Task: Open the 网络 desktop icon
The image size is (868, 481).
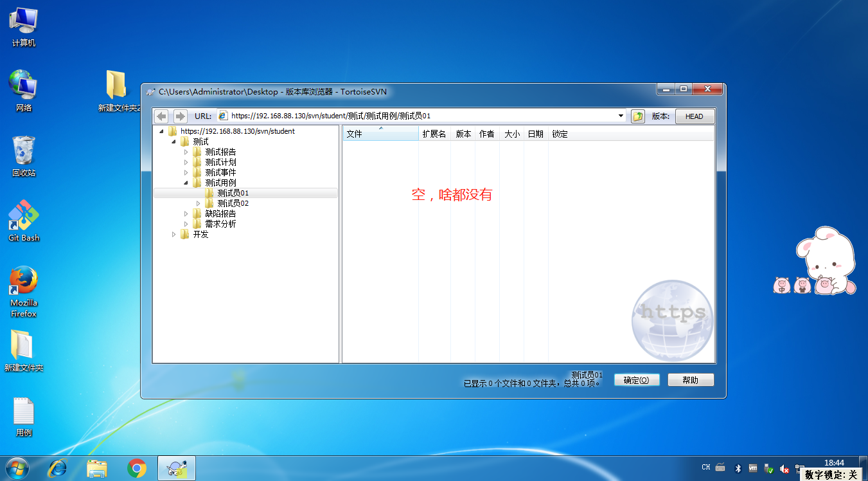Action: tap(24, 91)
